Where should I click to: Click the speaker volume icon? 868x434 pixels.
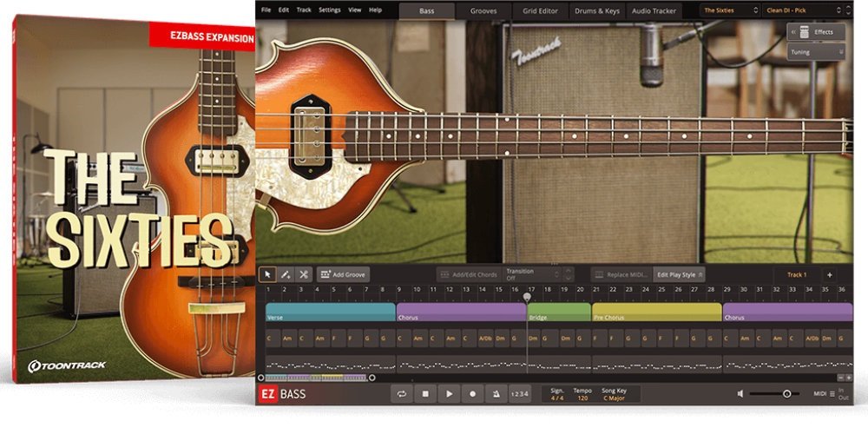tap(740, 394)
